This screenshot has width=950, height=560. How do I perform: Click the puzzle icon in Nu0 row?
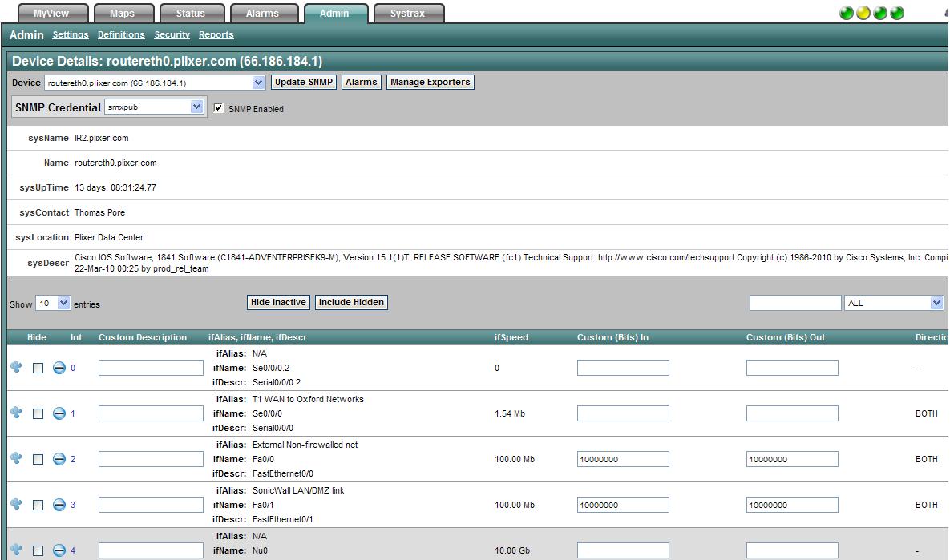pyautogui.click(x=16, y=550)
